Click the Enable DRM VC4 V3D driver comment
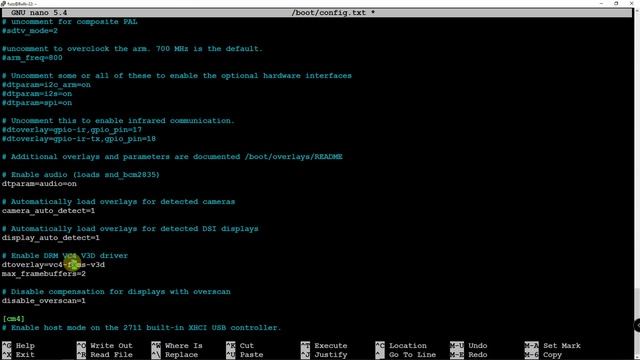This screenshot has height=360, width=640. [65, 256]
